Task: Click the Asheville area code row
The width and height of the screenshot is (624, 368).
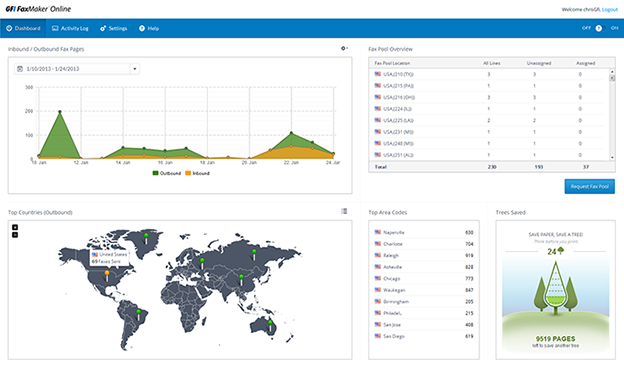Action: 424,267
